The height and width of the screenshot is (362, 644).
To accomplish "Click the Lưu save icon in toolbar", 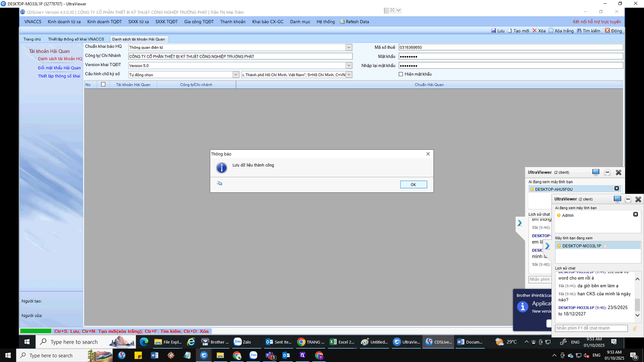I will click(x=493, y=31).
